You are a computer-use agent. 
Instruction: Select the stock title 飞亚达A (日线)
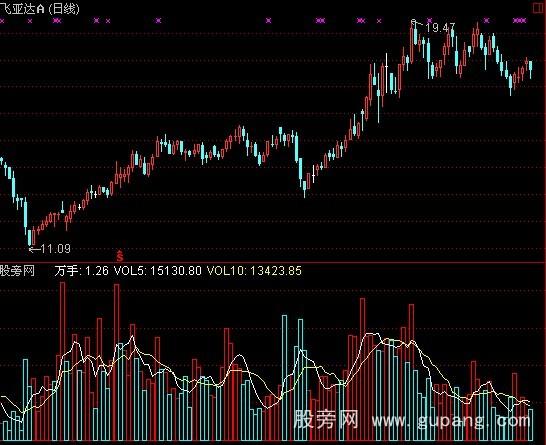(40, 8)
